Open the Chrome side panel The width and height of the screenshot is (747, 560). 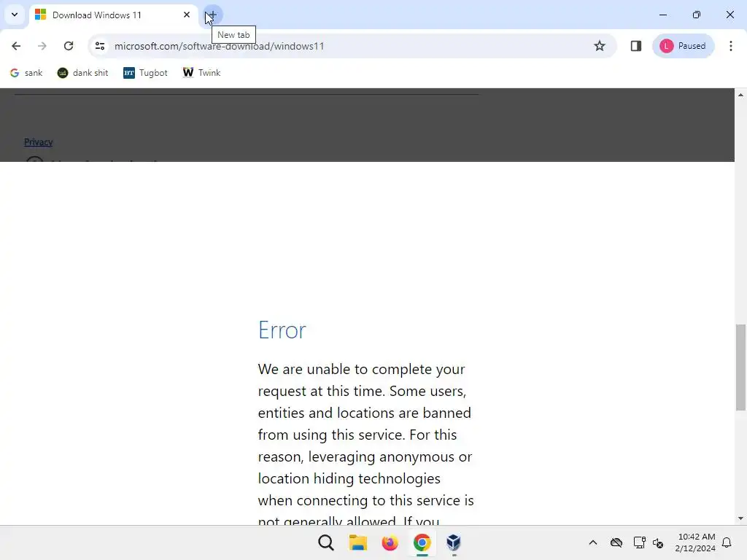(636, 46)
